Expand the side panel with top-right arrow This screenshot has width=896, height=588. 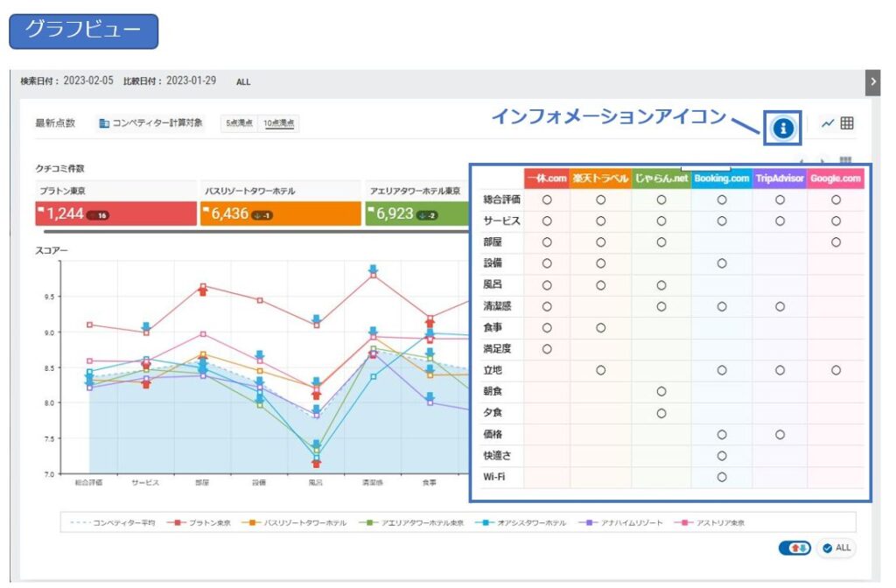click(x=872, y=81)
